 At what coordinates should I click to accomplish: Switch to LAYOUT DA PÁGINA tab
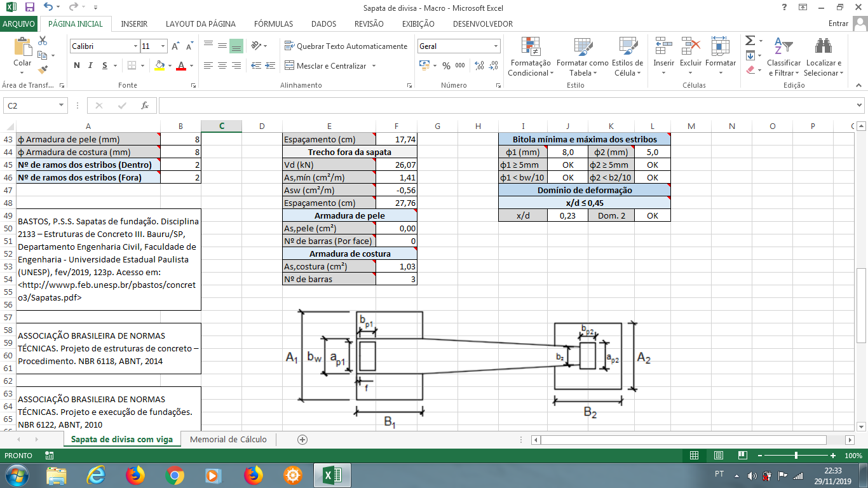(x=201, y=24)
